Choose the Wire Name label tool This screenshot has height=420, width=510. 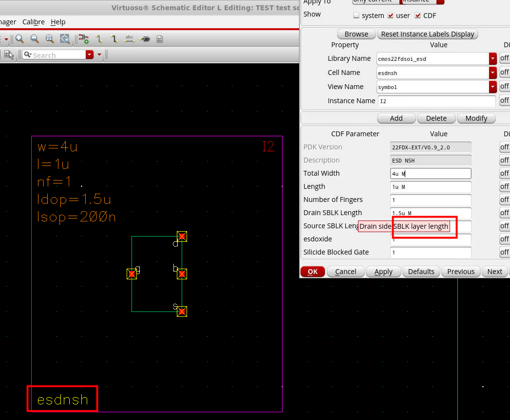[x=130, y=38]
